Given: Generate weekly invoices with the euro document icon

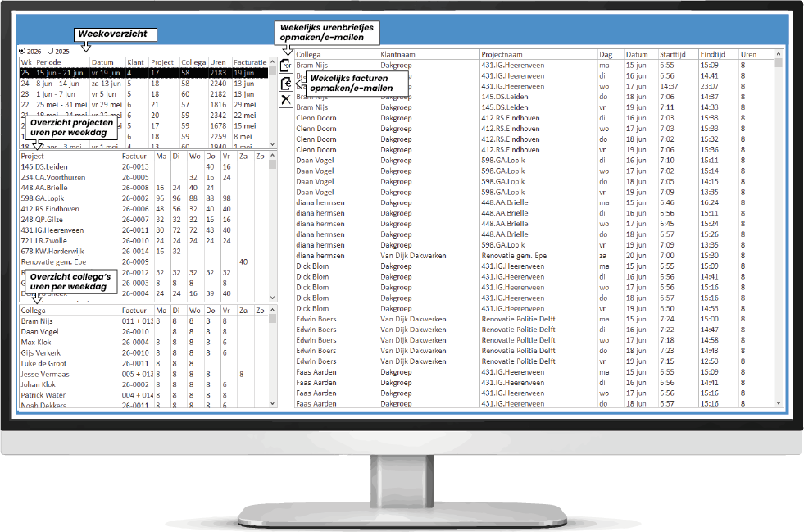Looking at the screenshot, I should (286, 83).
